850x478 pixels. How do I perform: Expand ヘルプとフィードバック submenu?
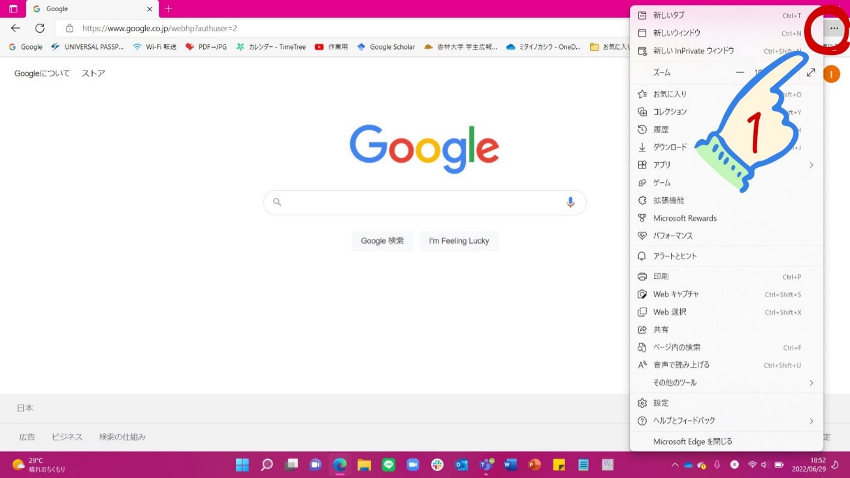tap(726, 421)
